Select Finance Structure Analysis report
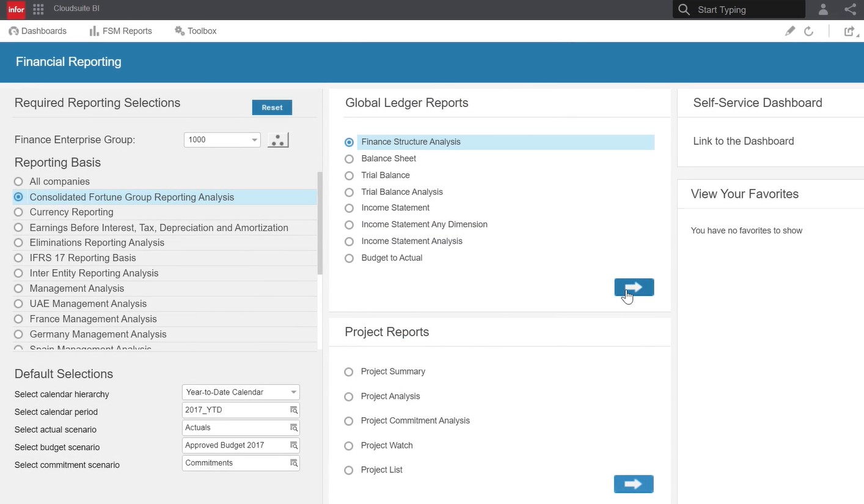The height and width of the screenshot is (504, 864). click(500, 142)
